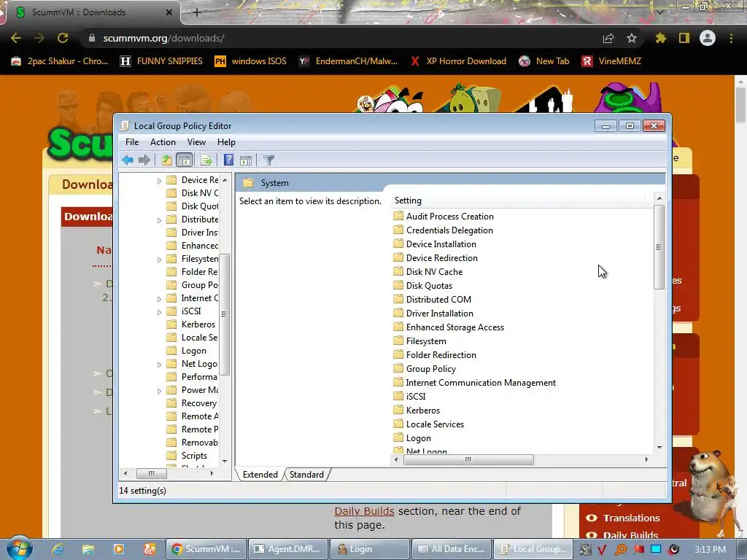747x560 pixels.
Task: Click the Setting column header
Action: [519, 201]
